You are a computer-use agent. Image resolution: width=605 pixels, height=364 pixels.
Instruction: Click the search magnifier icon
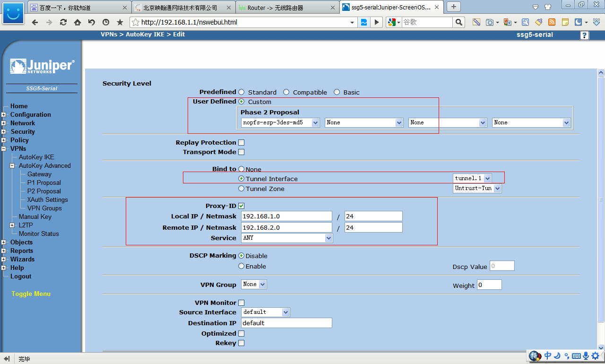tap(458, 22)
